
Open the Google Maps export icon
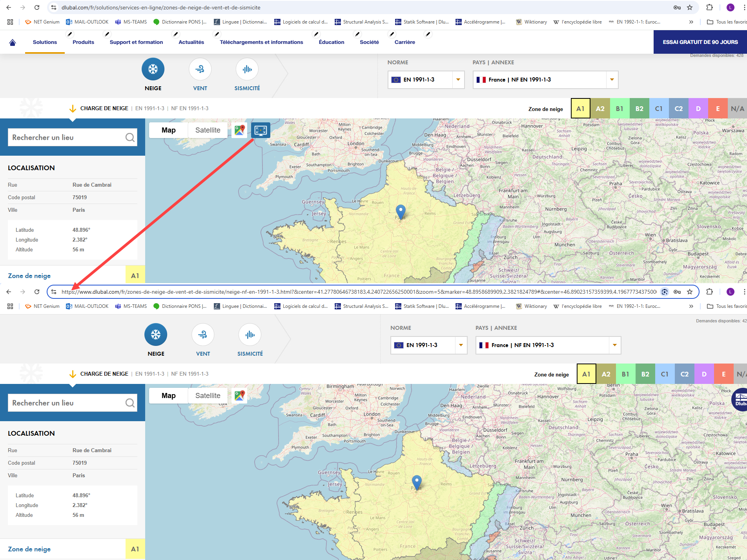239,130
